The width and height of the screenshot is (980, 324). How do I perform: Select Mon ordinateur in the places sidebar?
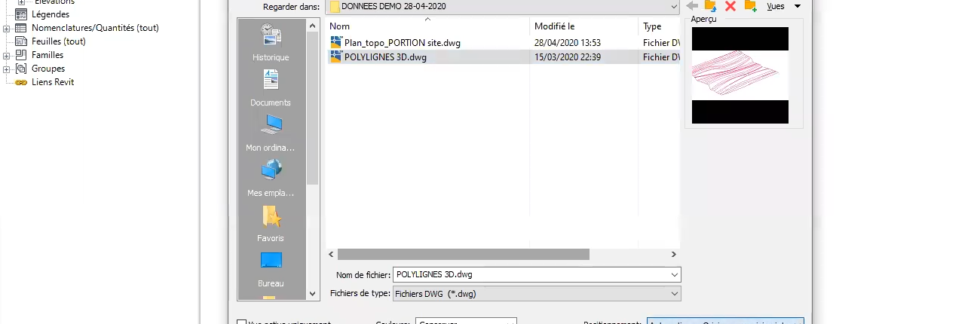(271, 133)
